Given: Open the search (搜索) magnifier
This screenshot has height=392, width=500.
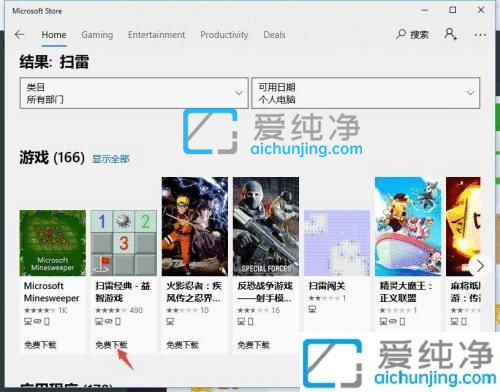Looking at the screenshot, I should click(412, 34).
